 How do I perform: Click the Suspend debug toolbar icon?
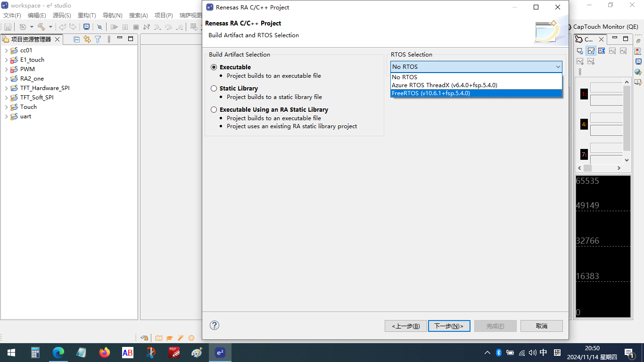[x=125, y=27]
